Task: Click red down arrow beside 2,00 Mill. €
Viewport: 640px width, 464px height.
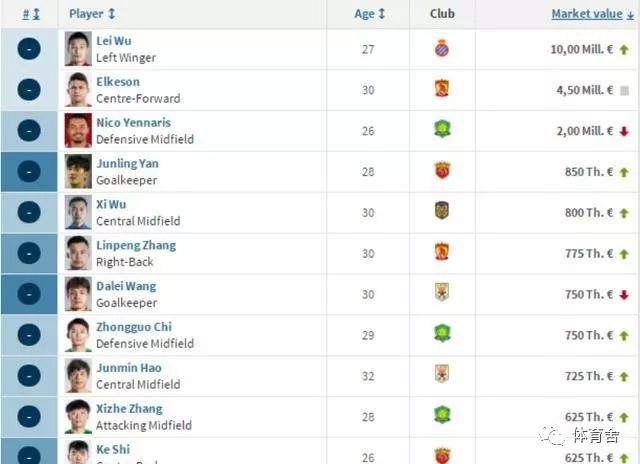Action: [x=624, y=131]
